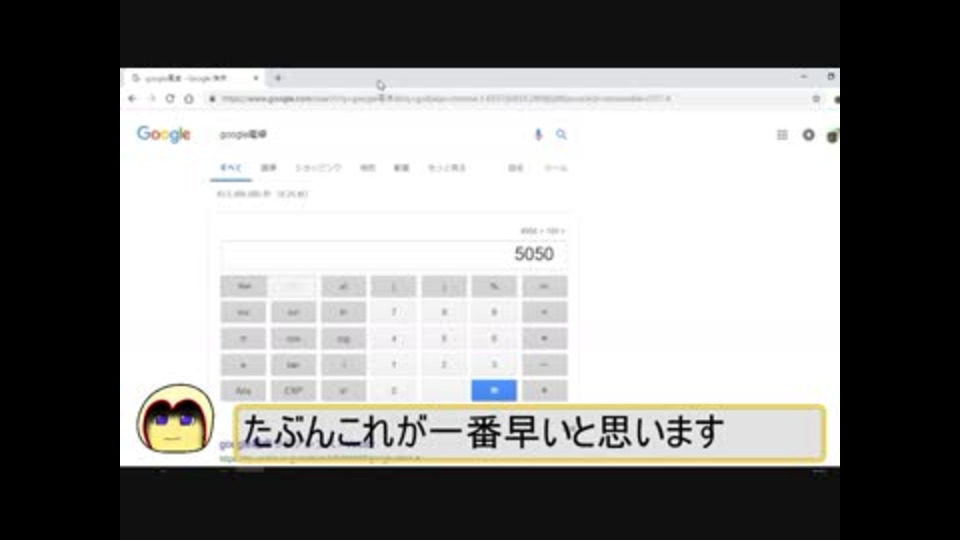Click the multiply operator key
The height and width of the screenshot is (540, 960).
pos(544,339)
